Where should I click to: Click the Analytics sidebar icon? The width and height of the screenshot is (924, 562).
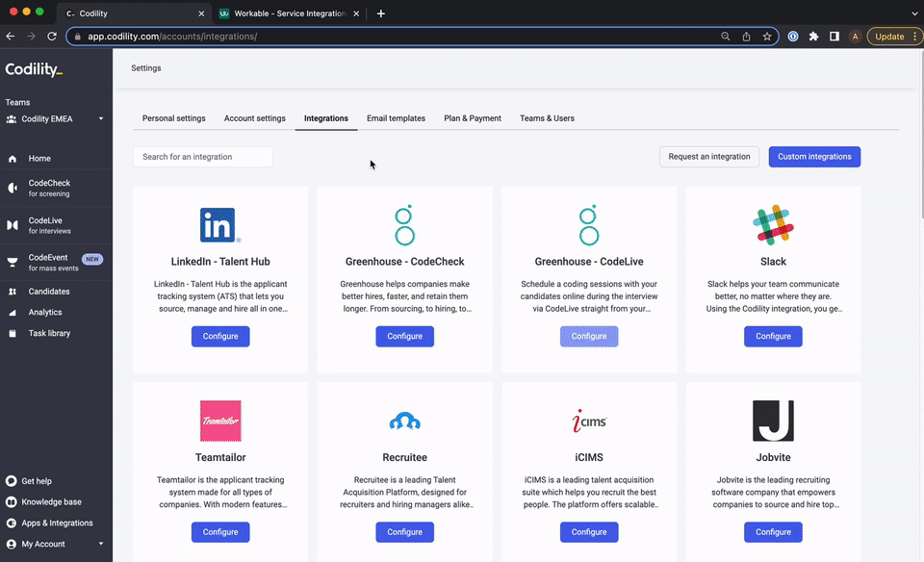(13, 313)
